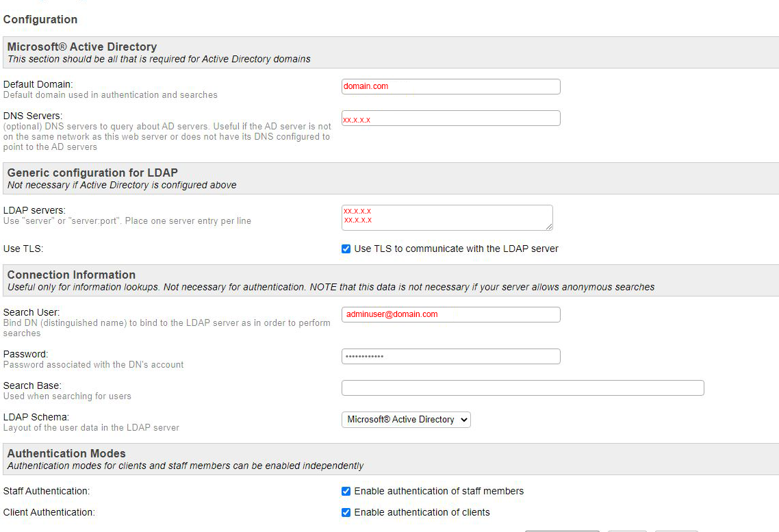The image size is (779, 532).
Task: Toggle Enable authentication of clients checkbox
Action: (x=346, y=512)
